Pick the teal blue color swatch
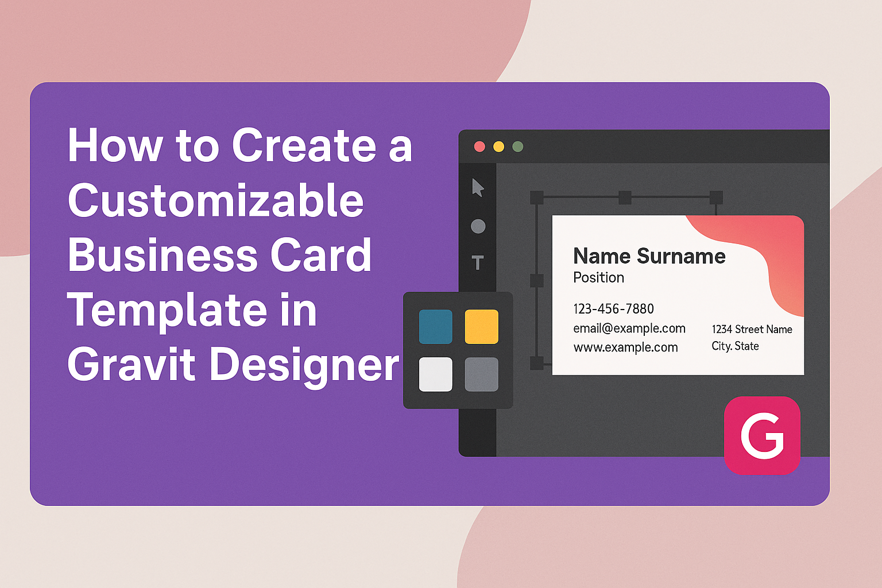The image size is (882, 588). tap(436, 327)
